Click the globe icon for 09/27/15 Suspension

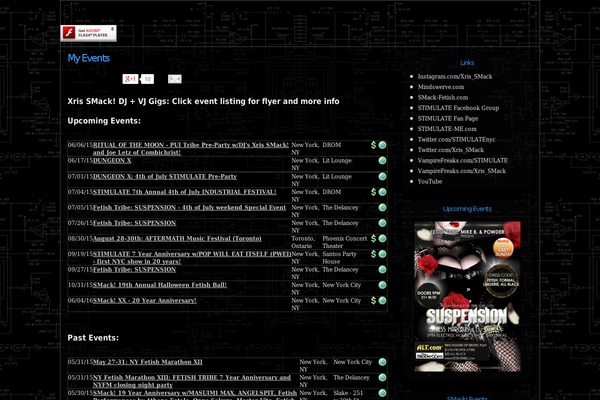point(382,269)
